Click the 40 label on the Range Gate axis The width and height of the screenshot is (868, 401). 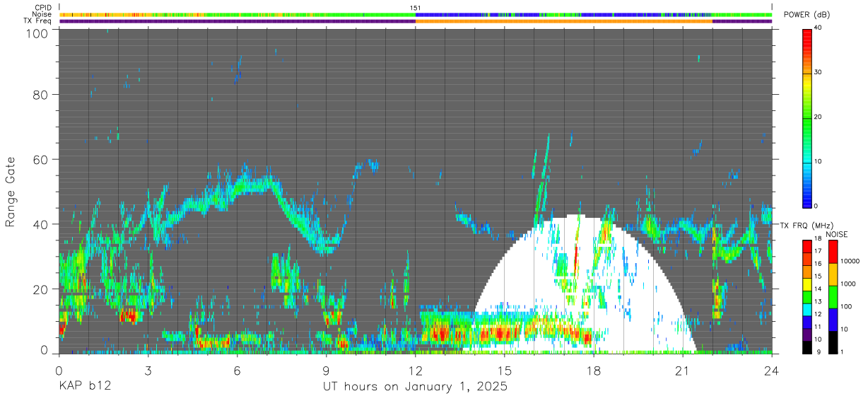pos(40,224)
